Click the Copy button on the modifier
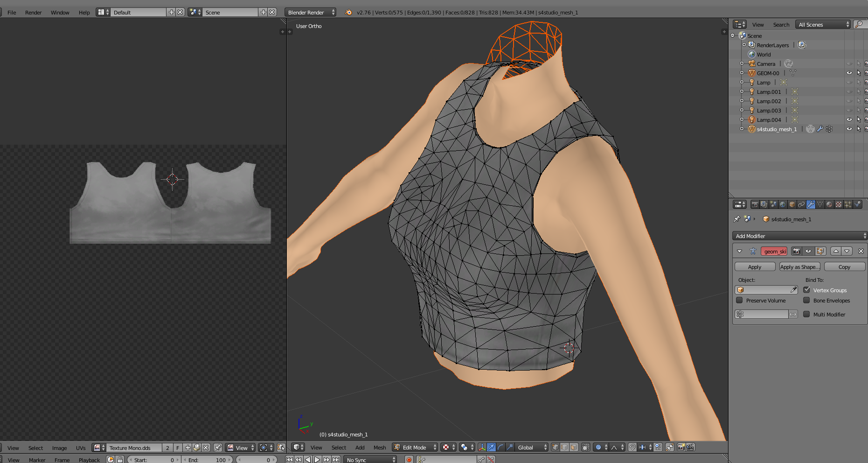Screen dimensions: 868x463 pyautogui.click(x=844, y=267)
